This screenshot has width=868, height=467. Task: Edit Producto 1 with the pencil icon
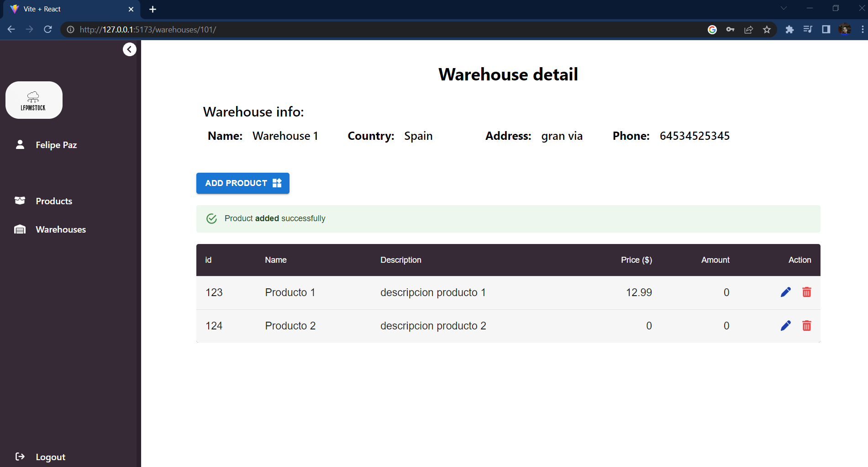785,292
